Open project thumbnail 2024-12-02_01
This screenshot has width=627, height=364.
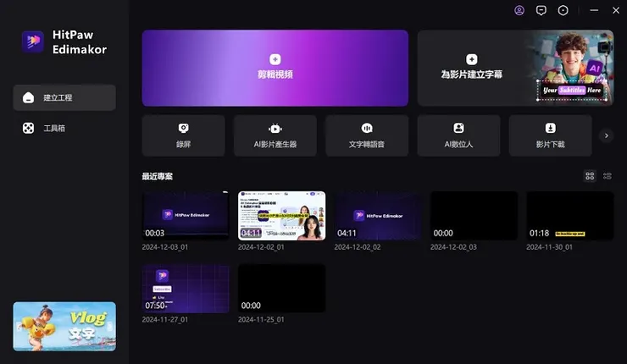pyautogui.click(x=281, y=216)
